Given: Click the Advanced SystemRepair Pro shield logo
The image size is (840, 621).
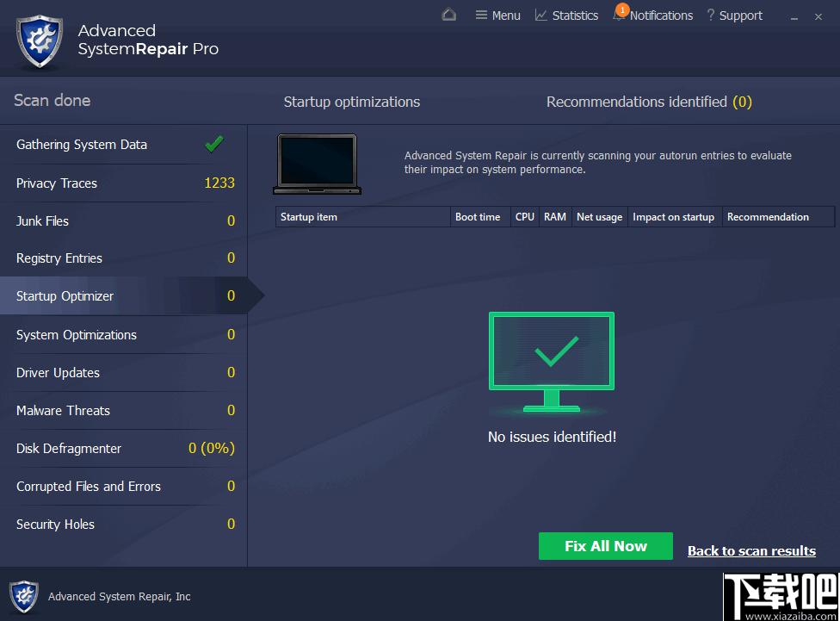Looking at the screenshot, I should coord(40,41).
